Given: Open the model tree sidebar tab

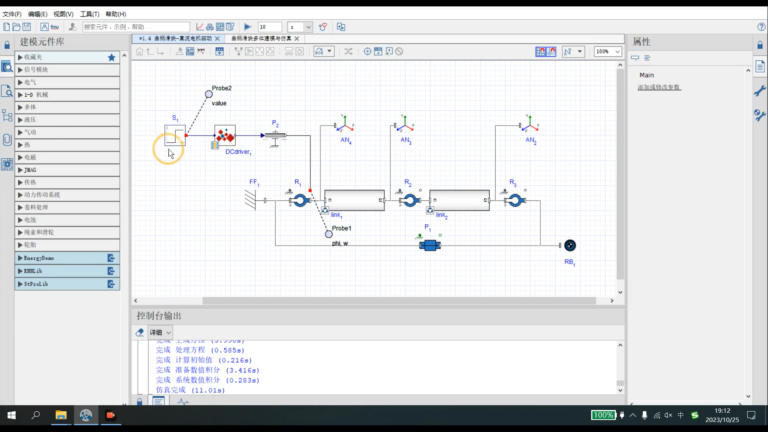Looking at the screenshot, I should [7, 116].
